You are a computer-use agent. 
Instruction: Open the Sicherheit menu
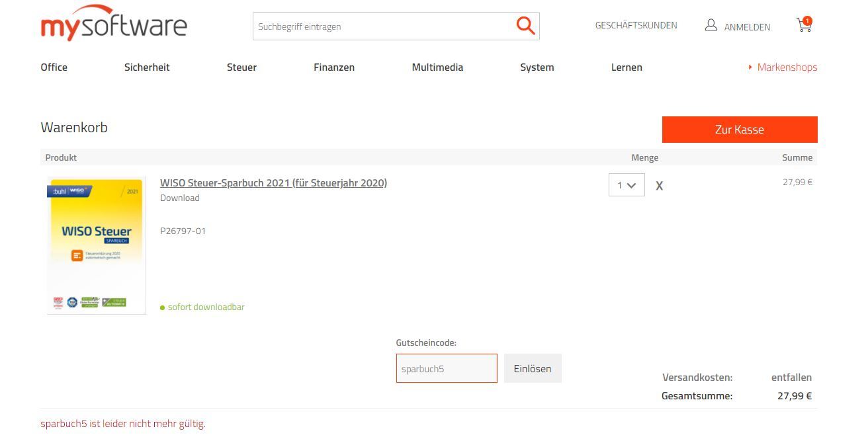[x=147, y=67]
